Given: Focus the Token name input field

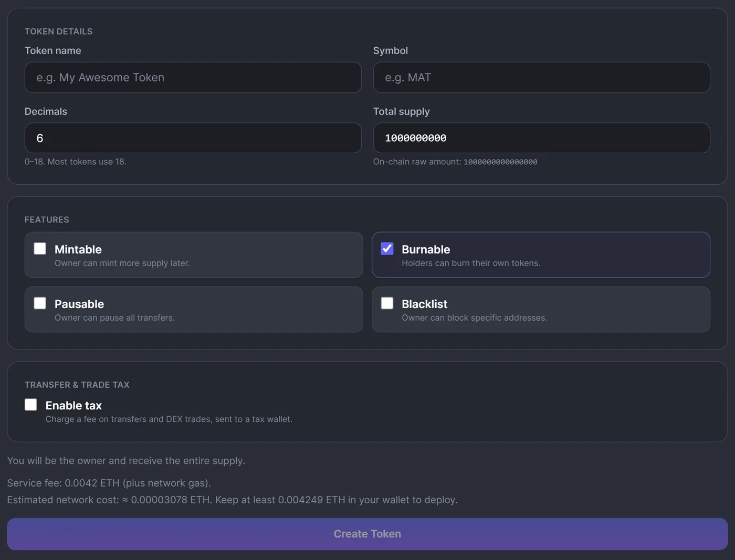Looking at the screenshot, I should click(193, 78).
